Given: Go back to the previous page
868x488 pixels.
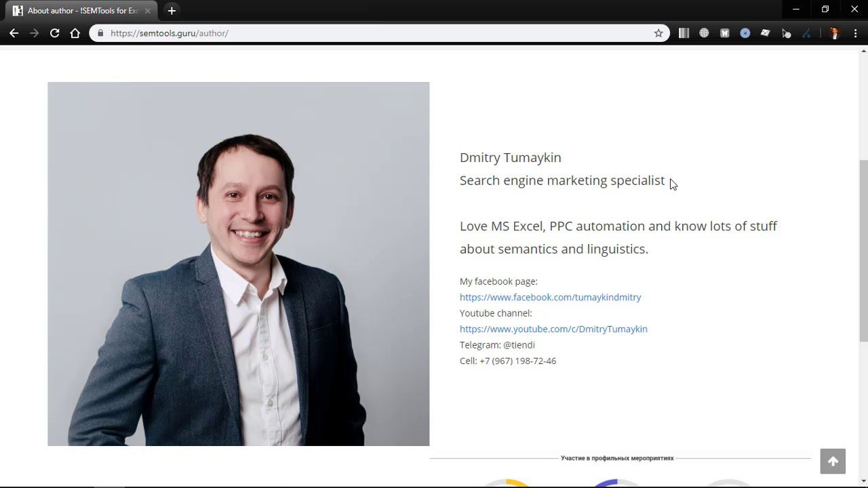Looking at the screenshot, I should coord(14,33).
